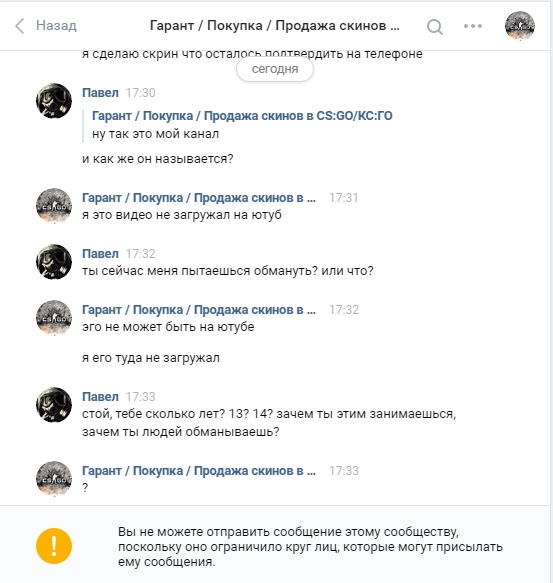Click the quoted reply text 'ну так это мой канал'
553x583 pixels.
pyautogui.click(x=155, y=134)
